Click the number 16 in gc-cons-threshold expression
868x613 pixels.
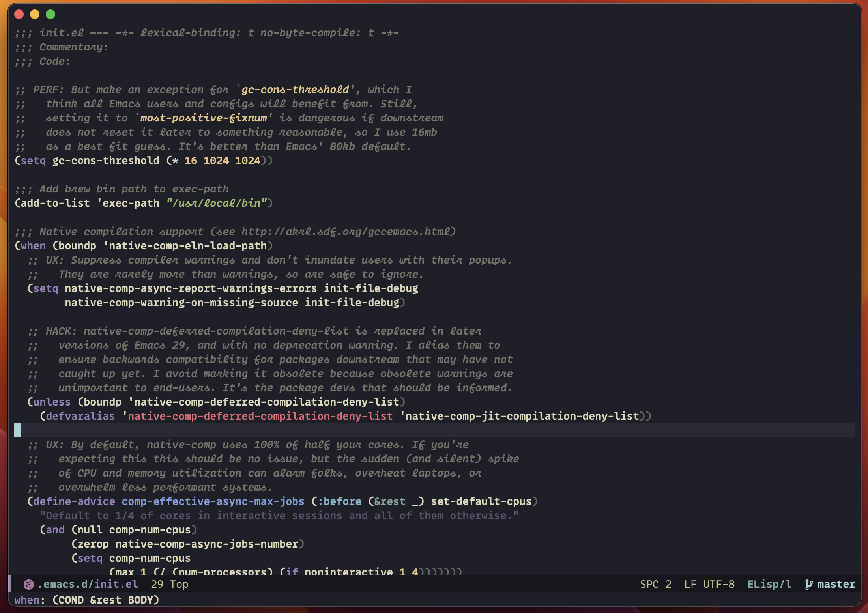[191, 161]
